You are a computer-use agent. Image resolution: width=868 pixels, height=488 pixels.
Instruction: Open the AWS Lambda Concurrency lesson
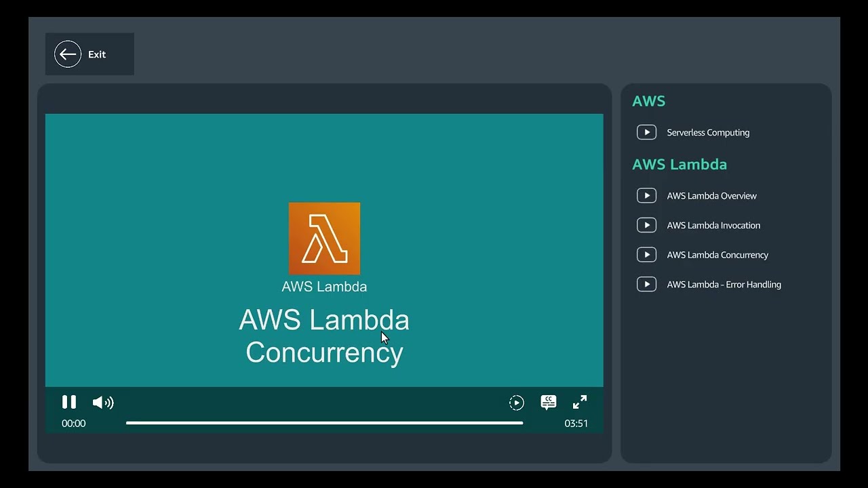coord(717,255)
